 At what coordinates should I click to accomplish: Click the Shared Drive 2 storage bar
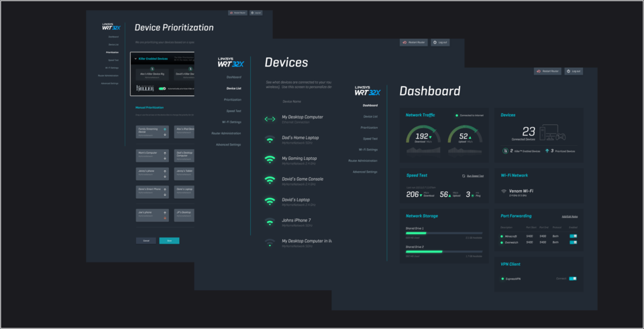click(x=443, y=251)
